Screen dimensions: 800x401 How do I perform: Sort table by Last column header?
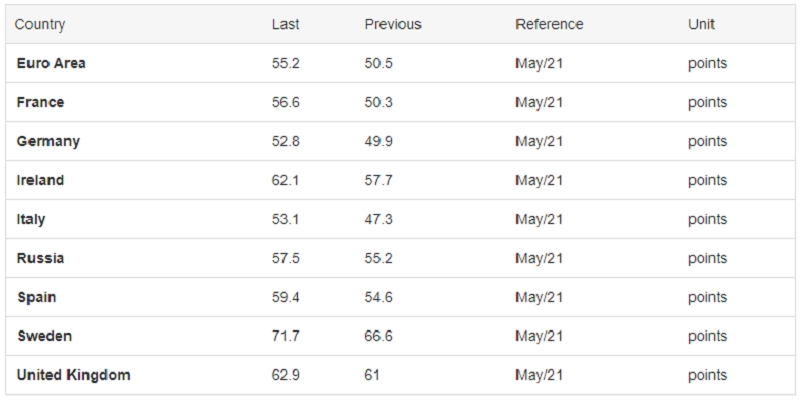[286, 24]
